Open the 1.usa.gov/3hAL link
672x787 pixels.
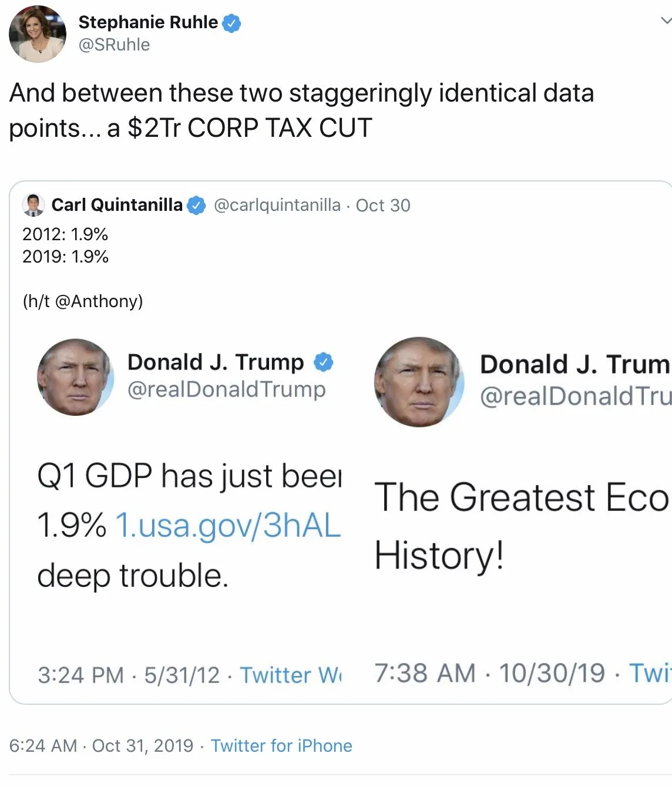228,525
